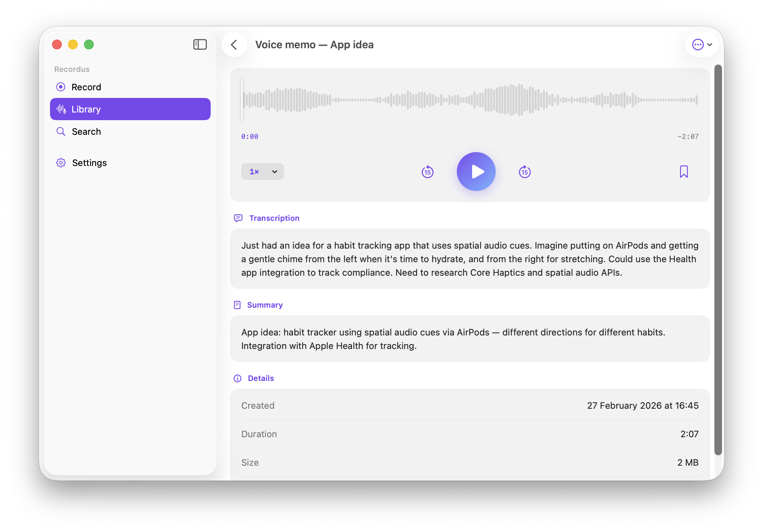763x532 pixels.
Task: Click the Details info icon
Action: (x=237, y=378)
